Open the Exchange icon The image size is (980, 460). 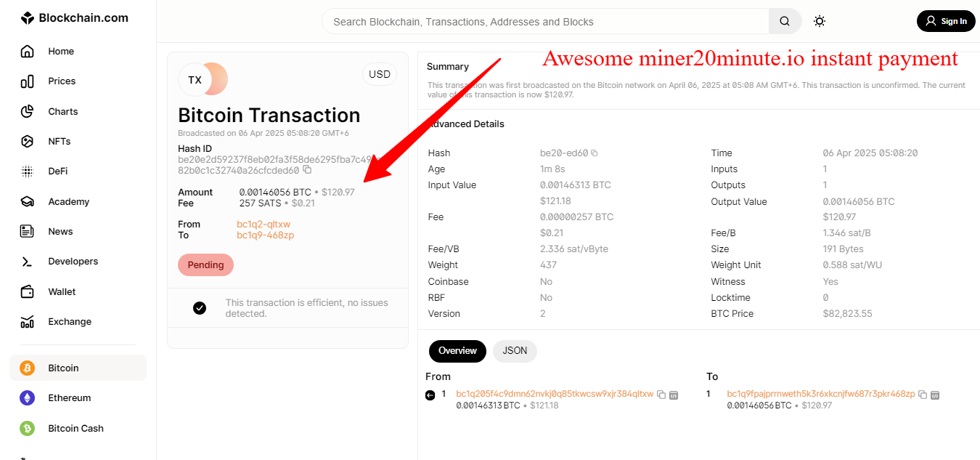click(27, 322)
